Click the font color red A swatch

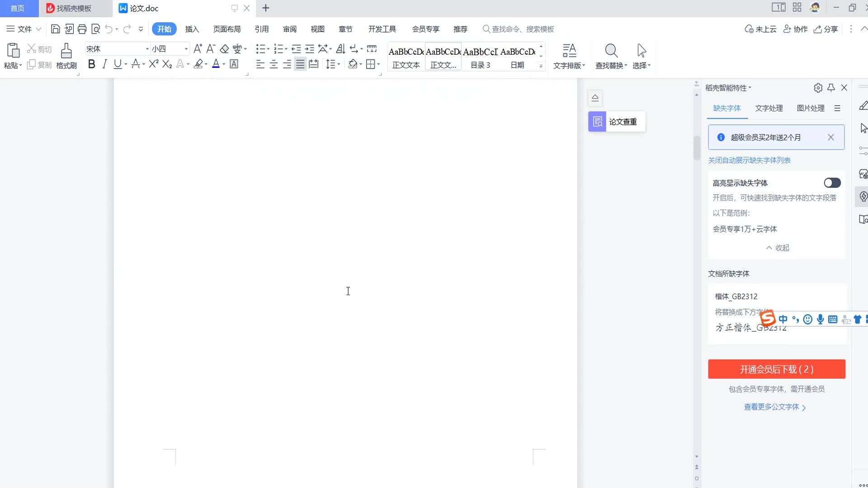point(216,64)
